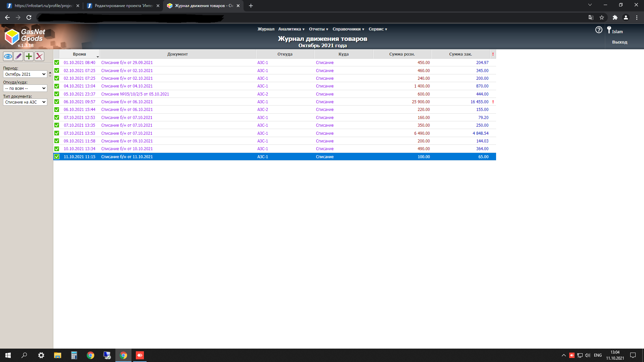Toggle checkbox for 05.10.2021 23:37 row
644x362 pixels.
coord(57,94)
